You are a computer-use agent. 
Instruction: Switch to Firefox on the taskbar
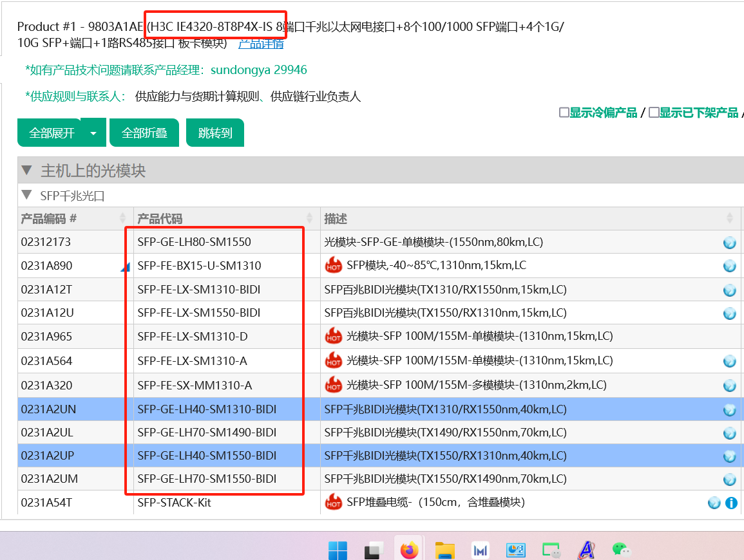(409, 550)
